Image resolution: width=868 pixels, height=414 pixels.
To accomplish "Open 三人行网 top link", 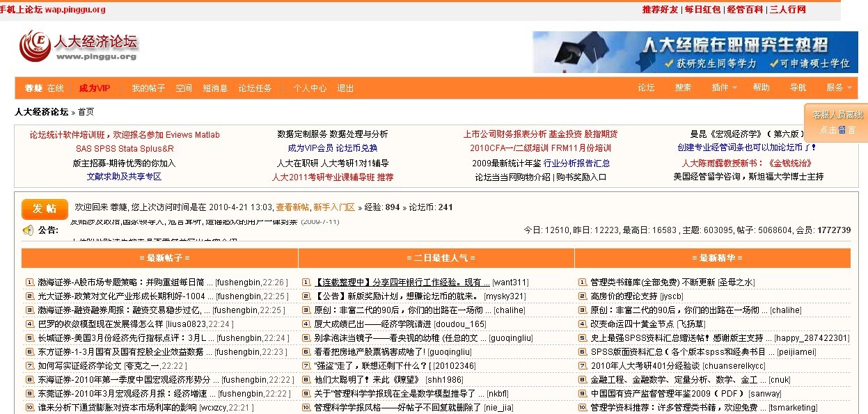I will pos(787,10).
